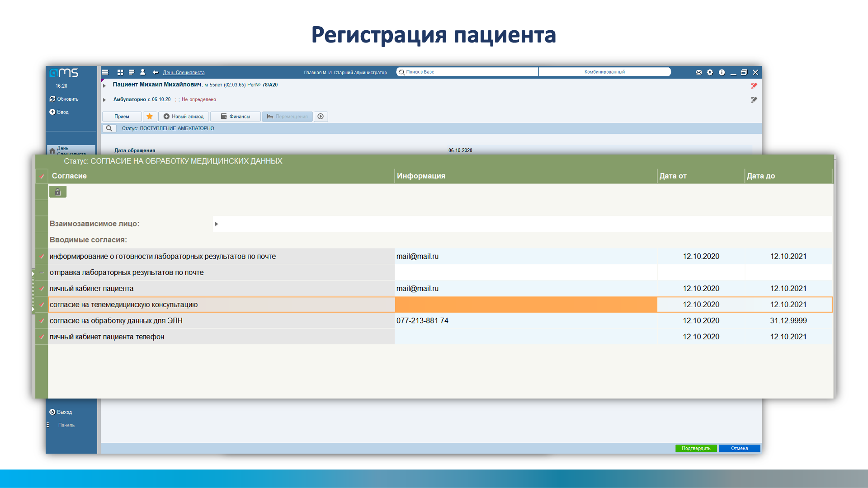Screen dimensions: 868x488
Task: Click Выход power item in sidebar
Action: [x=61, y=412]
